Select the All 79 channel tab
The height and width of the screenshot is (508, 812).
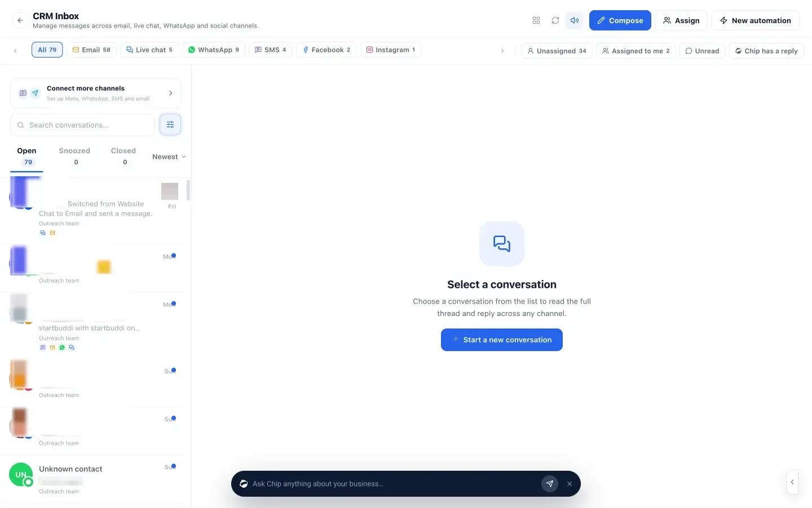(x=47, y=50)
